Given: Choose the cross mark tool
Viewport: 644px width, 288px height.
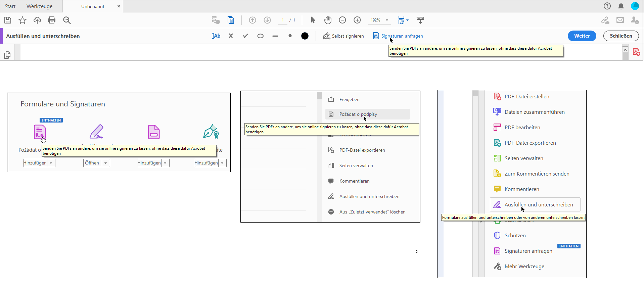Looking at the screenshot, I should coord(231,36).
